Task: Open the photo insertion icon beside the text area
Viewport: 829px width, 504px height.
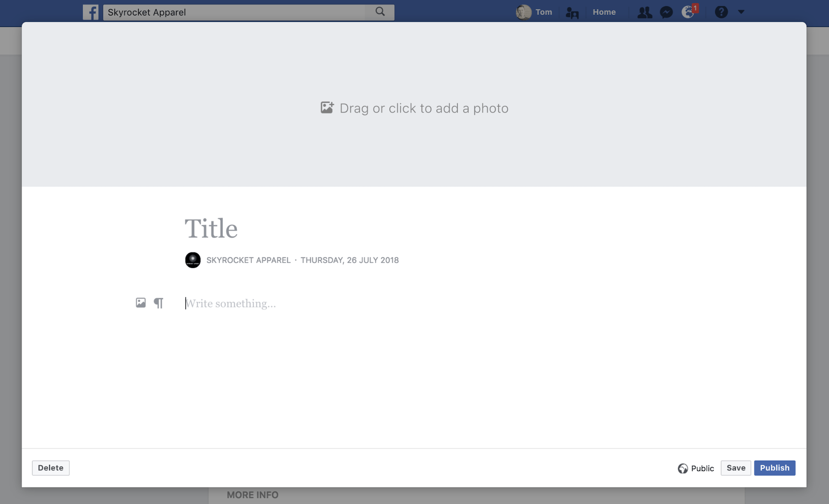Action: [x=141, y=302]
